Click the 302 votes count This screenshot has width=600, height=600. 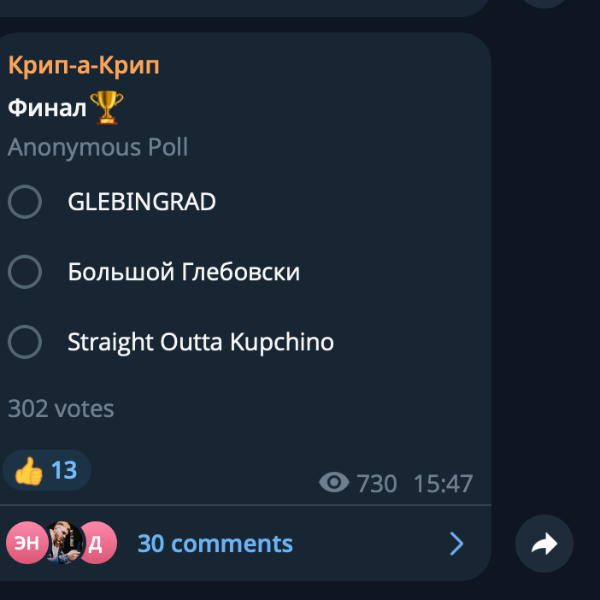click(x=61, y=408)
